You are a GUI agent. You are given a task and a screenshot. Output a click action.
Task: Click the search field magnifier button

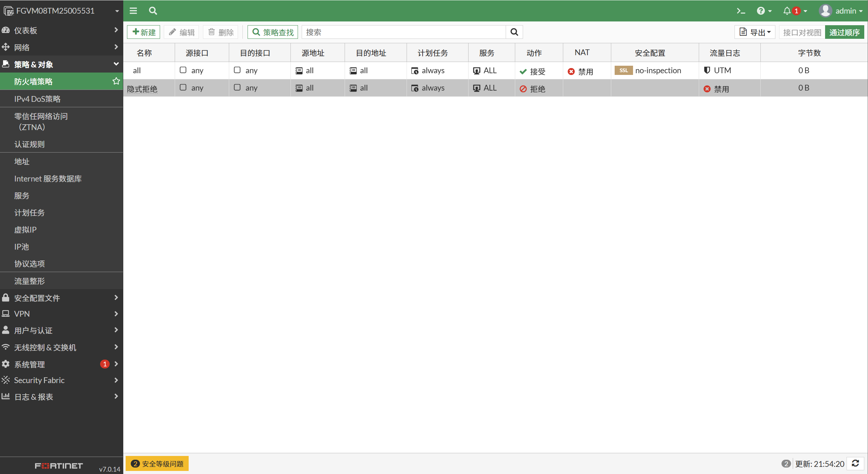tap(514, 32)
